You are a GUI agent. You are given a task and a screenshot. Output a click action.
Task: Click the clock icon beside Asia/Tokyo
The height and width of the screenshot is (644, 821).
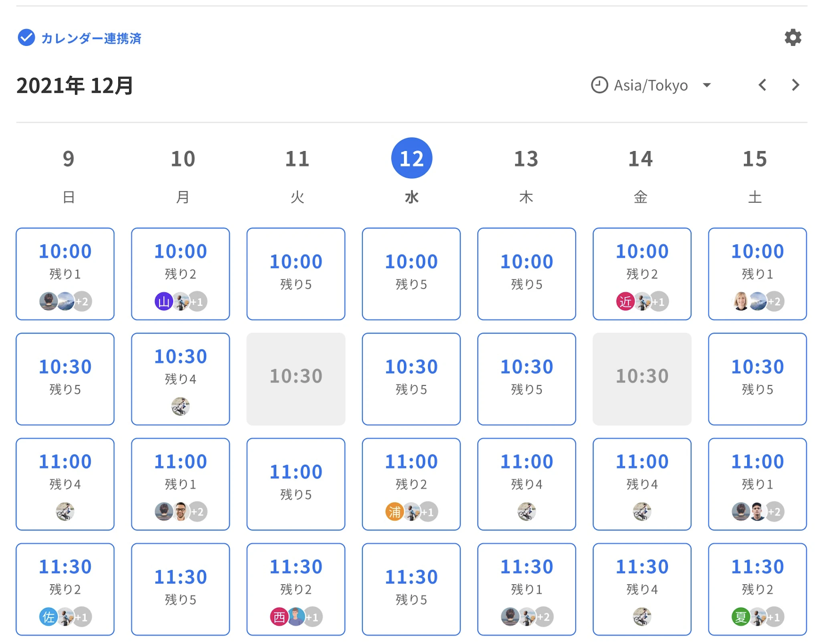599,85
